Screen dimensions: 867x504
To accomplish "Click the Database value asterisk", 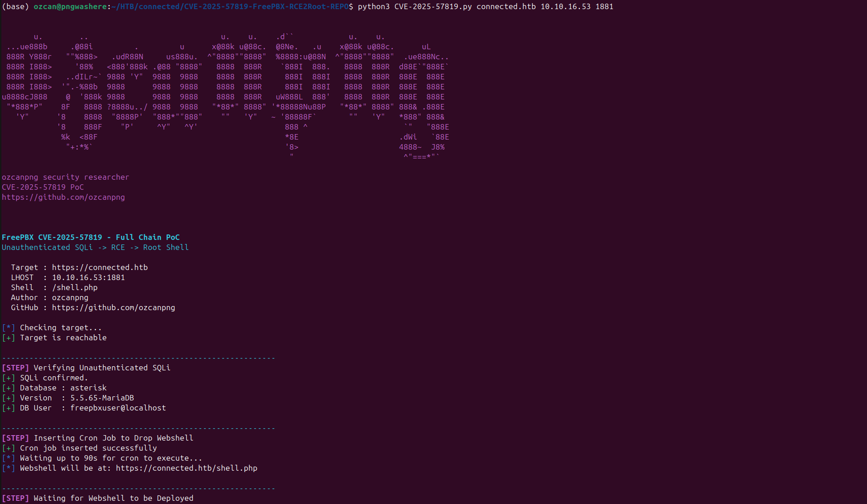I will 89,388.
